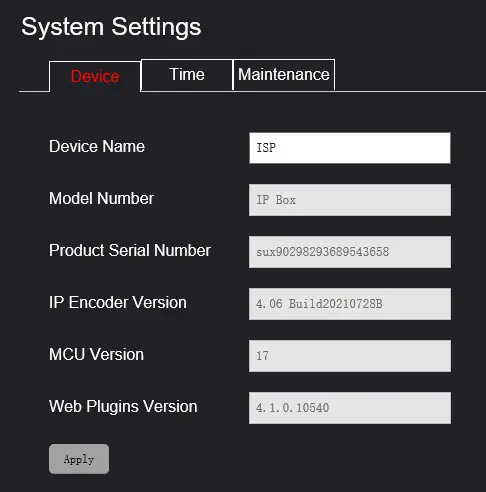This screenshot has width=486, height=492.
Task: Click the Device Name label
Action: point(97,146)
